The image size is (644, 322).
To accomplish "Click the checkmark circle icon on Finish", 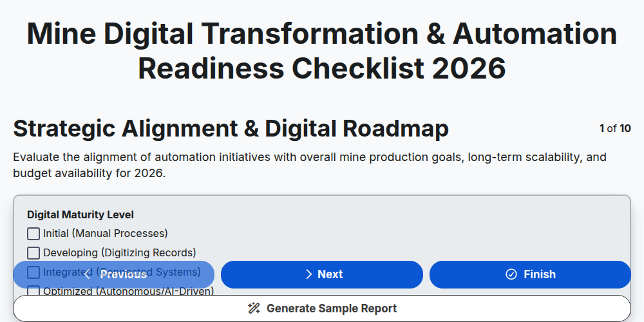I will pos(511,274).
